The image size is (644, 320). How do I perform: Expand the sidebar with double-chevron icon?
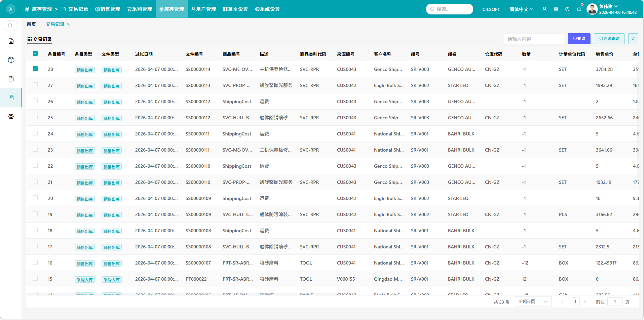coord(11,9)
